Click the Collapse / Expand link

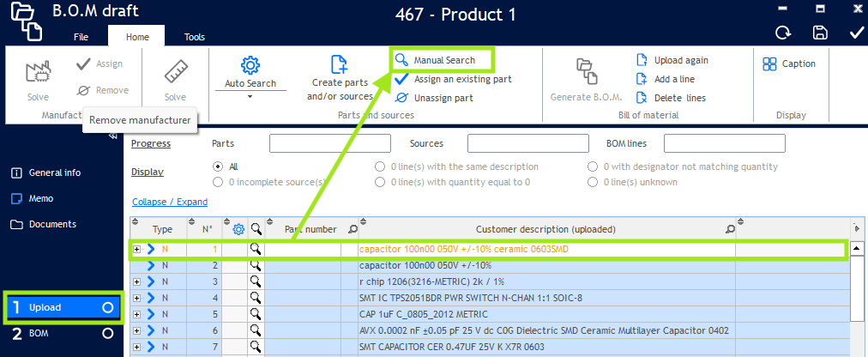[x=170, y=202]
